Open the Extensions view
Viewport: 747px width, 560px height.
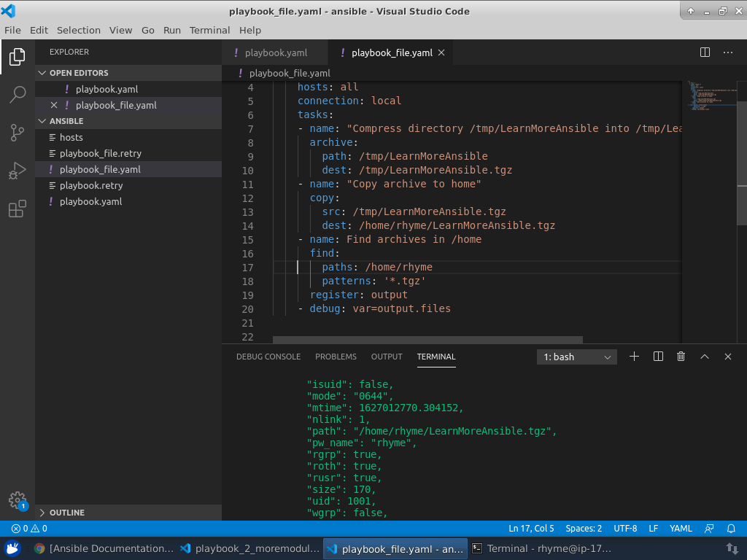click(18, 210)
